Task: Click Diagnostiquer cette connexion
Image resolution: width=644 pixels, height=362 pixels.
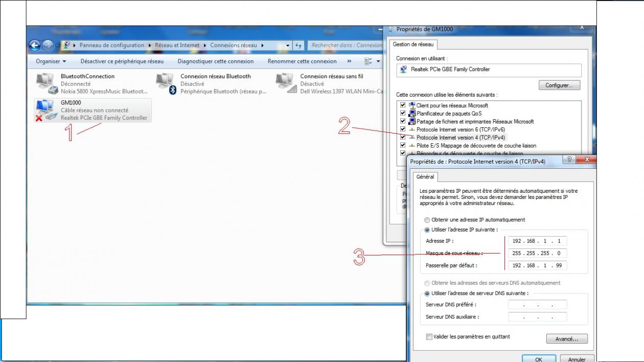Action: click(216, 61)
